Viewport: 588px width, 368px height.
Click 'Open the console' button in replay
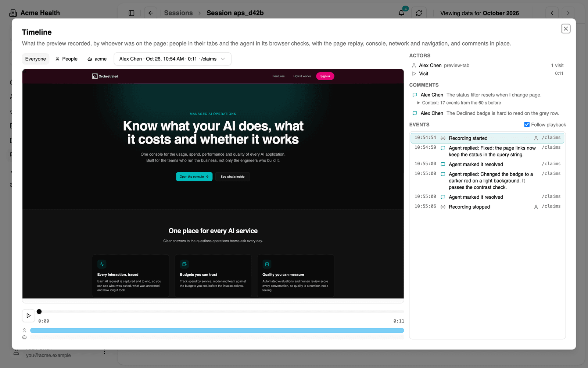coord(194,177)
